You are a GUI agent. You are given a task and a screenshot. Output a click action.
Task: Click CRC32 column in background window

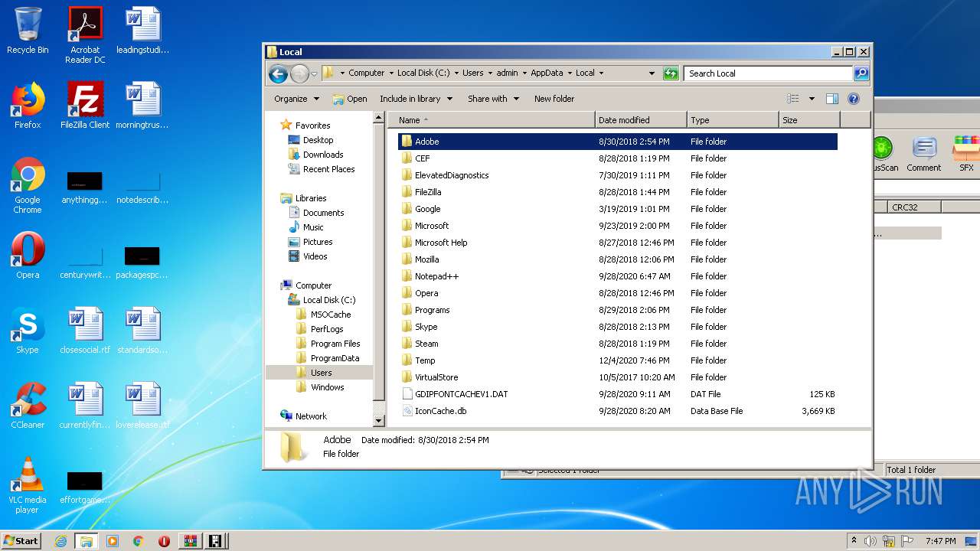(x=913, y=207)
